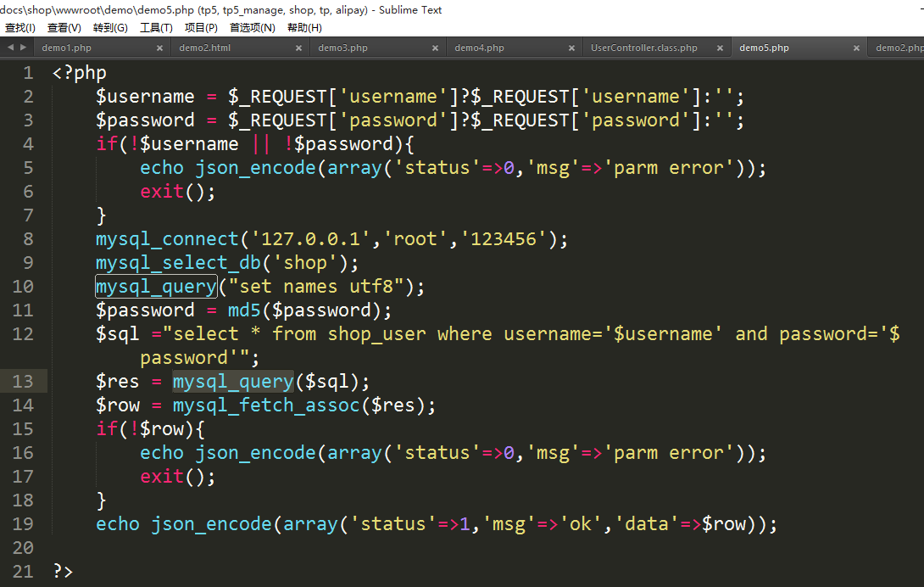Open the 项目(P) menu
924x587 pixels.
(201, 28)
